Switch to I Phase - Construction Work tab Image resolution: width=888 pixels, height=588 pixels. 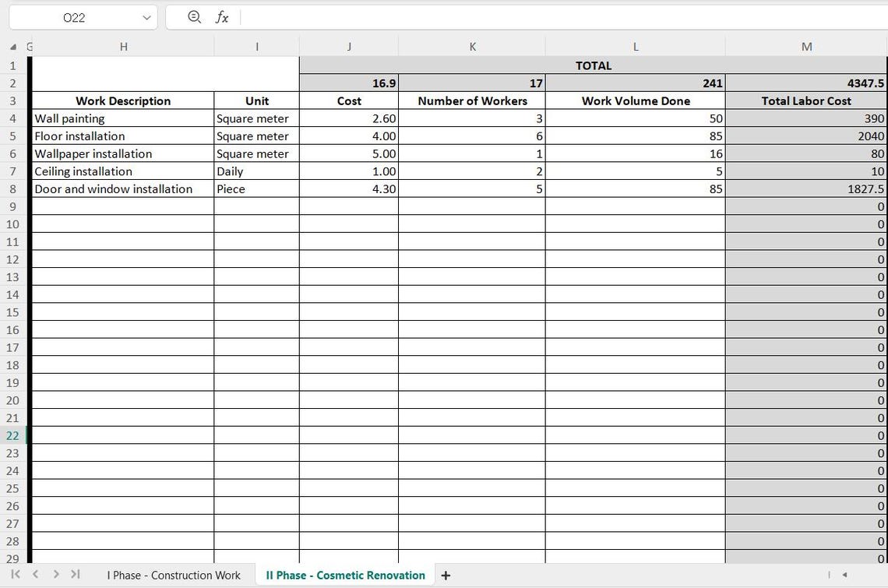(174, 575)
